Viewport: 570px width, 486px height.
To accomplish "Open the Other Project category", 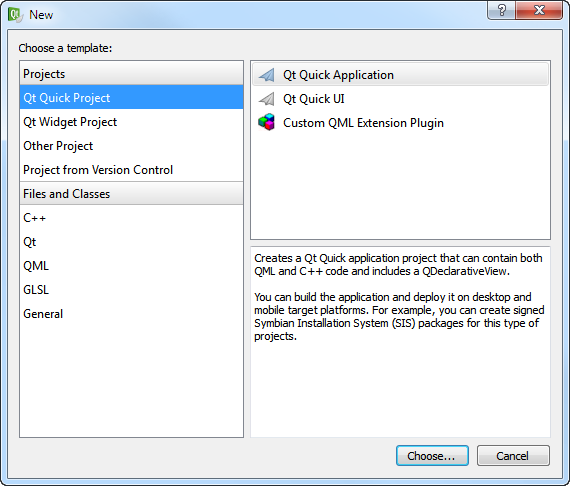I will 131,146.
